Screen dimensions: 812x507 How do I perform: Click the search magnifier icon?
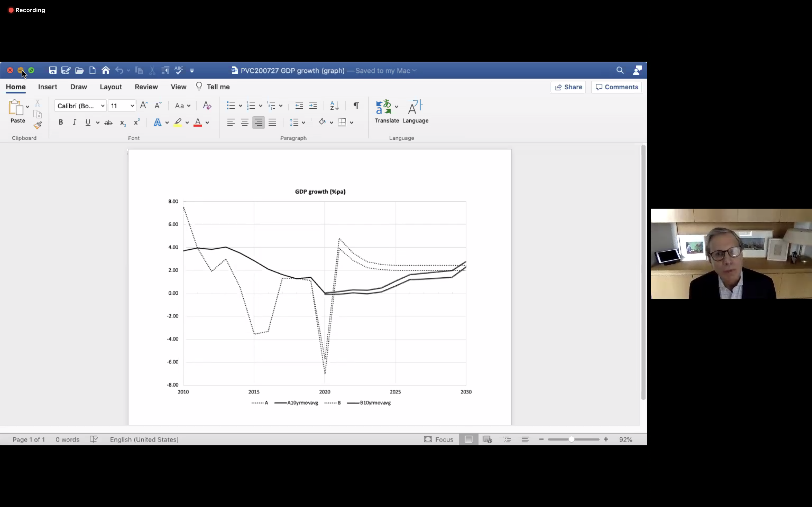[620, 70]
